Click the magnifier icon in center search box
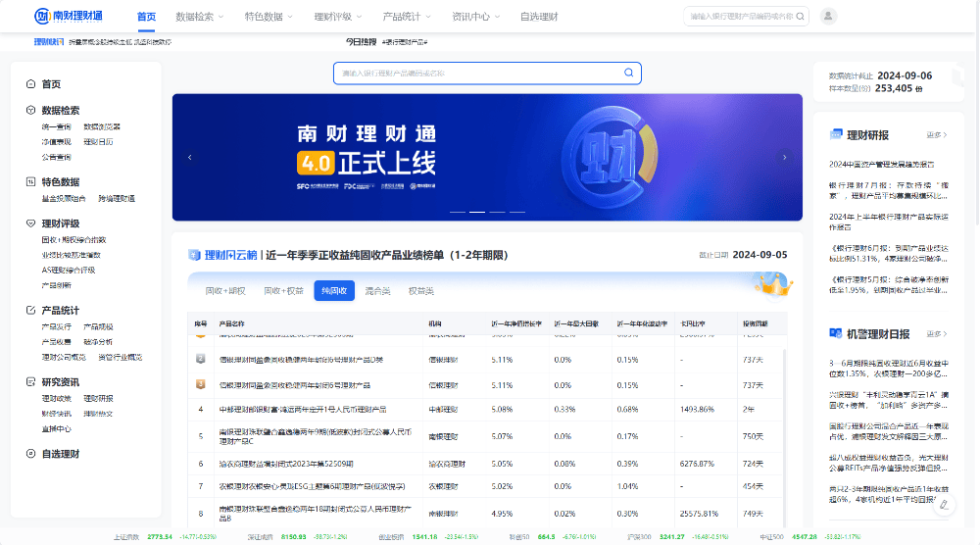 tap(629, 74)
